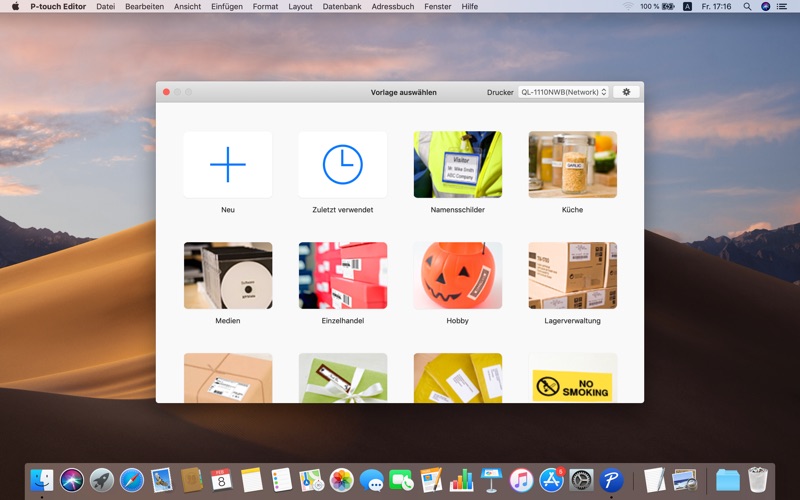Open the Küche template category
Viewport: 800px width, 500px height.
pyautogui.click(x=572, y=164)
